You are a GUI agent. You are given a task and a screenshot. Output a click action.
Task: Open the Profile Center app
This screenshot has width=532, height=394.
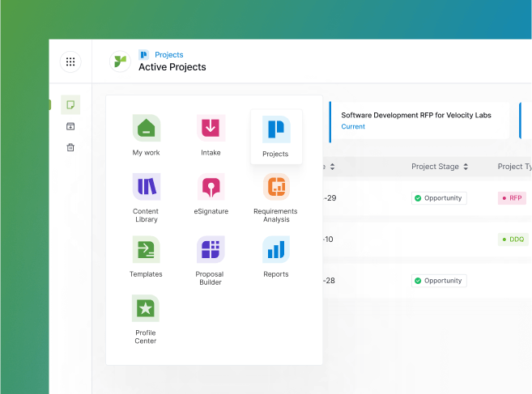pos(146,320)
